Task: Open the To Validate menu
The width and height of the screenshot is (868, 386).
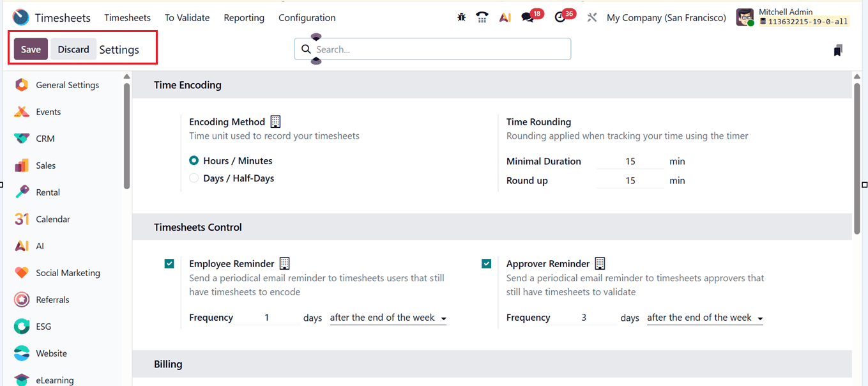Action: (x=187, y=18)
